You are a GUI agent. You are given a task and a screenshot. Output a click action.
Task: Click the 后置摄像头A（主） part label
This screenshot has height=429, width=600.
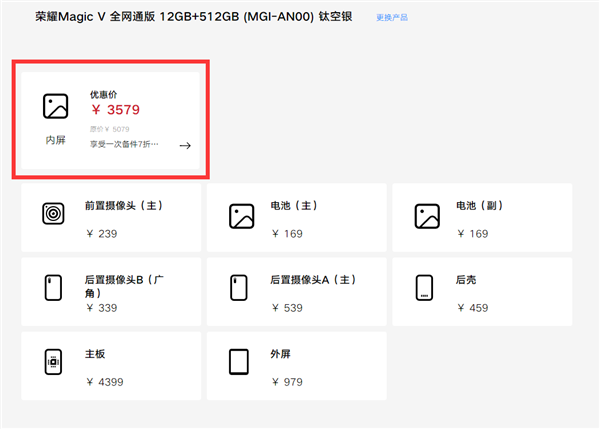(314, 281)
